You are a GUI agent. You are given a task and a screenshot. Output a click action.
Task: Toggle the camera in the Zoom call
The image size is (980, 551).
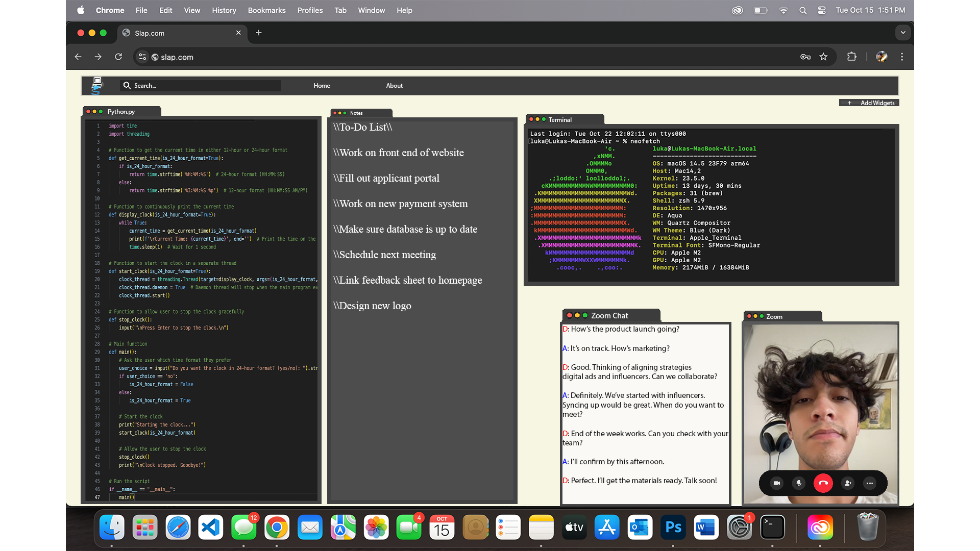[x=776, y=483]
